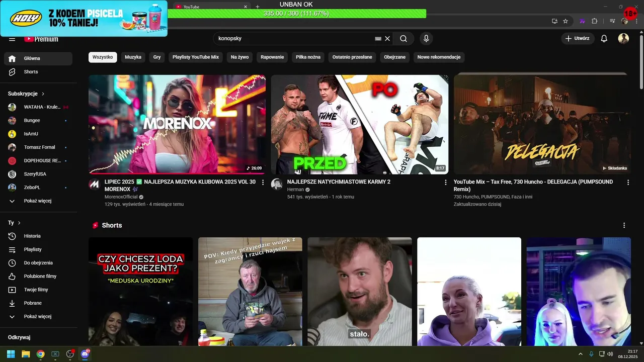Screen dimensions: 644x362
Task: Open the MorenoxOfficial channel name link
Action: 121,197
